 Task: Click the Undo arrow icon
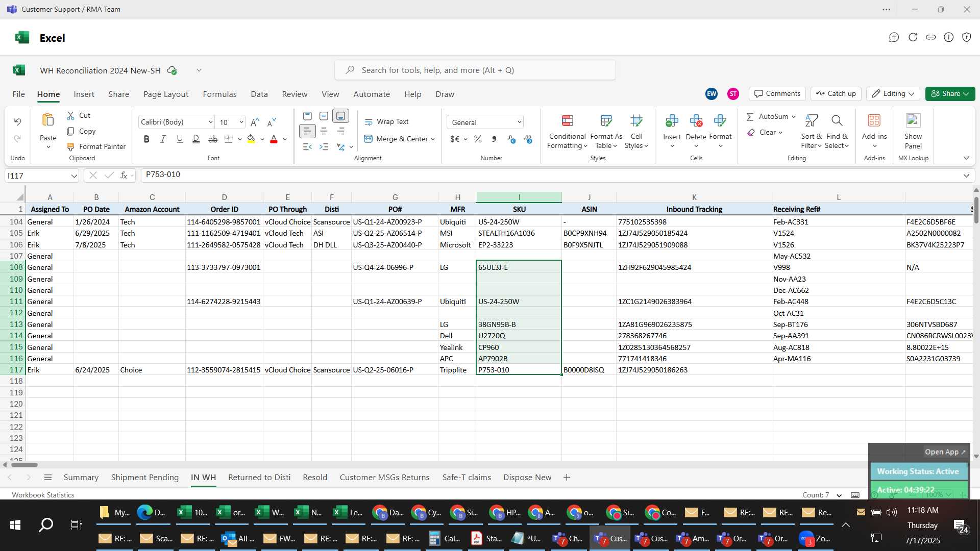pos(17,121)
